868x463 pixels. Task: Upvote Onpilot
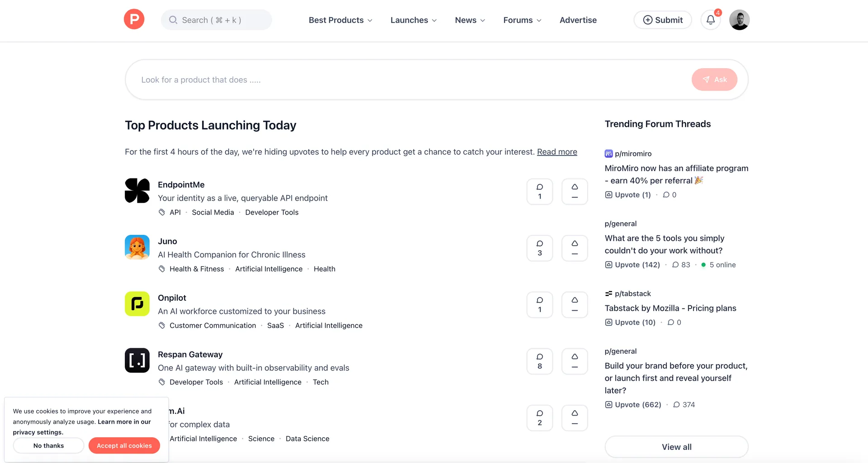point(575,304)
